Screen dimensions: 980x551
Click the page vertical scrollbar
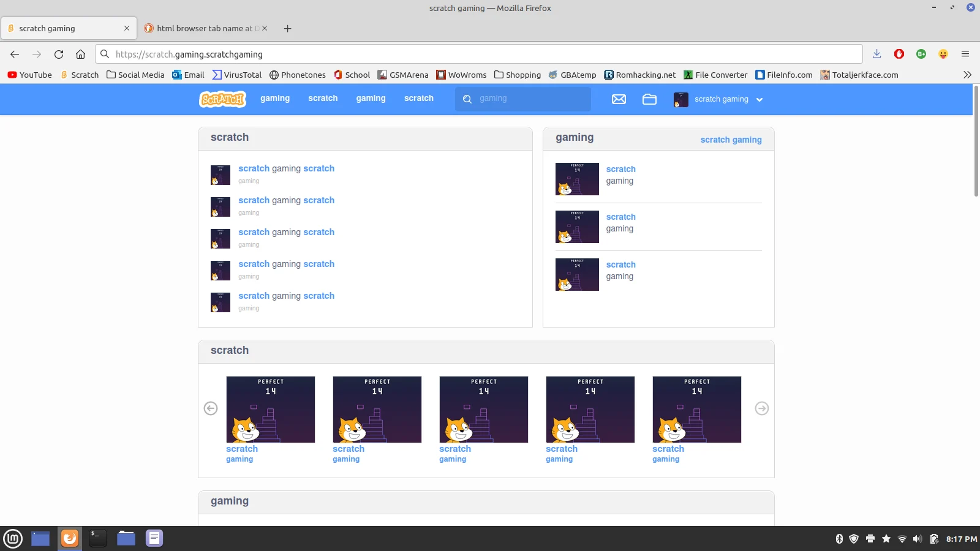click(976, 141)
